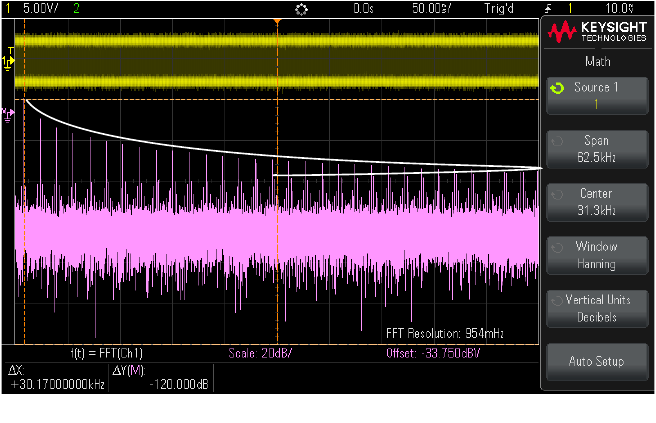
Task: Click the channel 1 scale 5.00V/ readout
Action: (41, 8)
